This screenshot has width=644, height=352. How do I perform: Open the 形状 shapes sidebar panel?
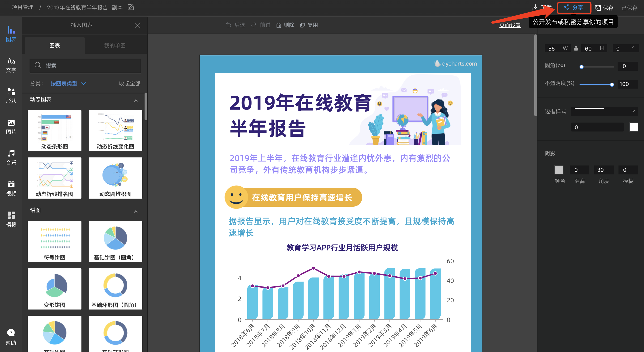(x=11, y=96)
